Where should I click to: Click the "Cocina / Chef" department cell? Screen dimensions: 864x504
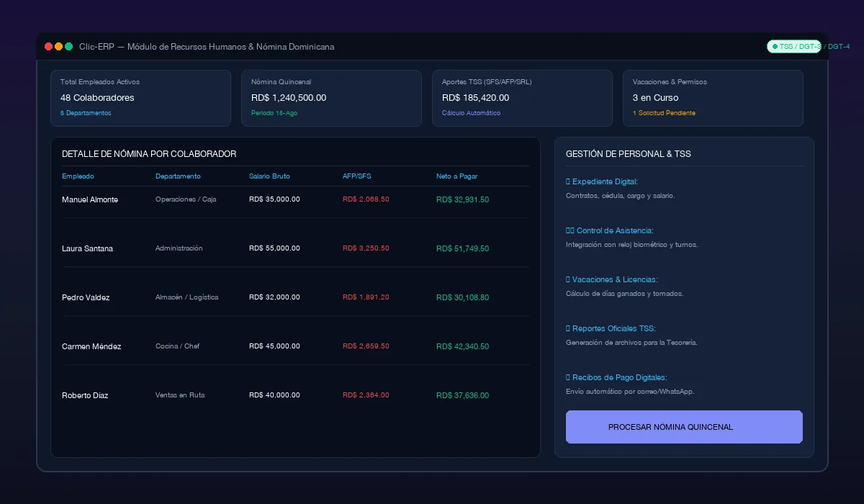pos(177,346)
